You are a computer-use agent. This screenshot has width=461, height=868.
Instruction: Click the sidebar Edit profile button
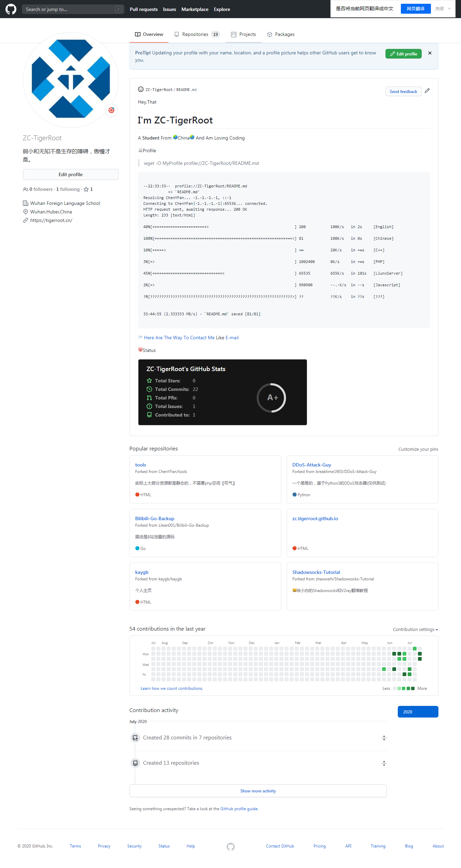[x=71, y=174]
